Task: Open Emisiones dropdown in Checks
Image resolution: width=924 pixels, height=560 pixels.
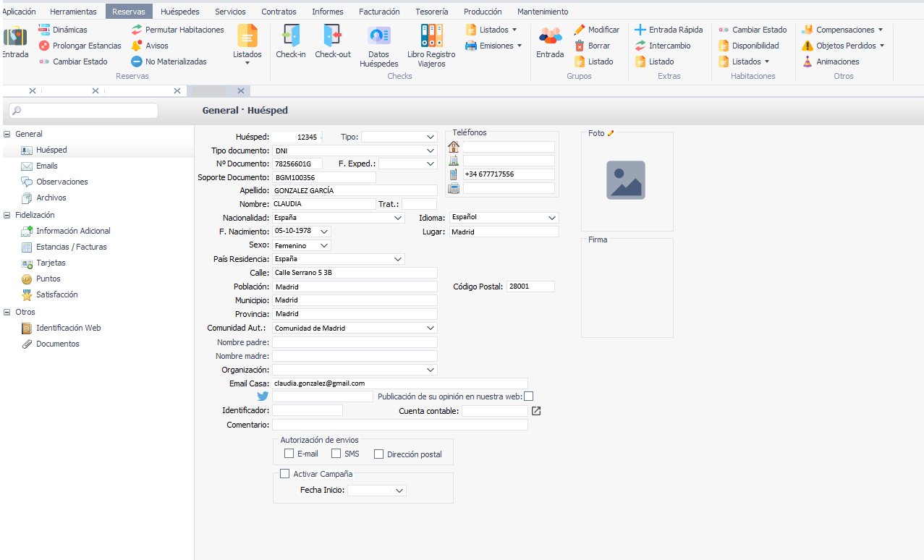Action: pos(493,46)
